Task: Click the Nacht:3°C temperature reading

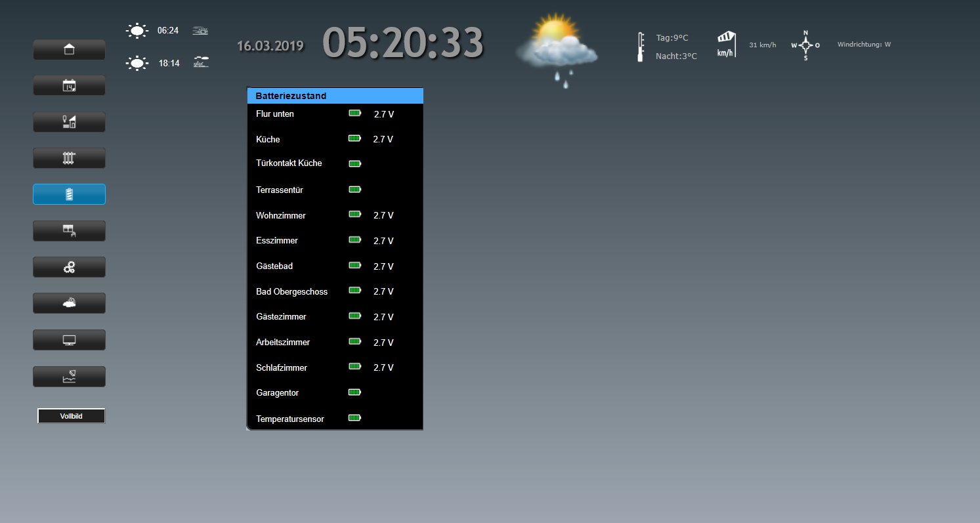Action: point(676,56)
